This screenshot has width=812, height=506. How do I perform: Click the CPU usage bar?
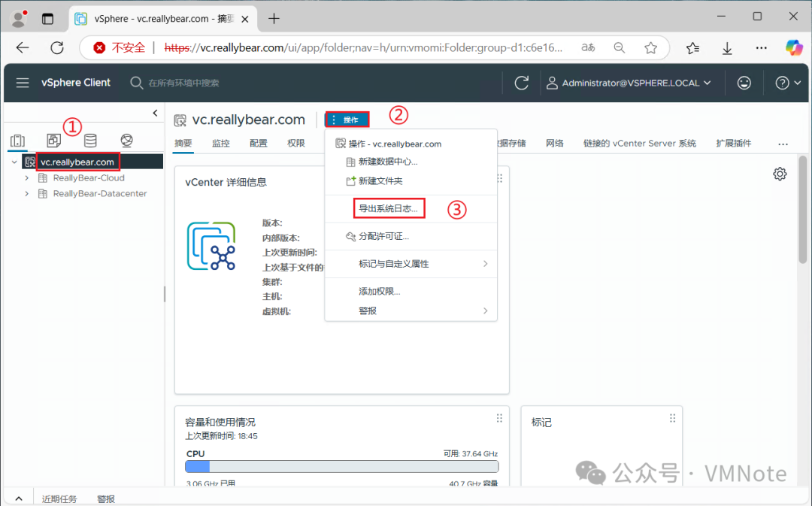(342, 467)
